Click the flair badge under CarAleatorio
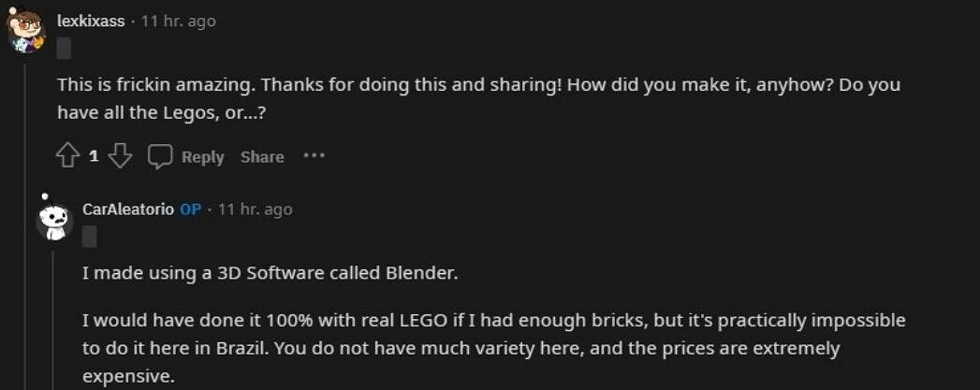This screenshot has height=390, width=980. (x=90, y=237)
